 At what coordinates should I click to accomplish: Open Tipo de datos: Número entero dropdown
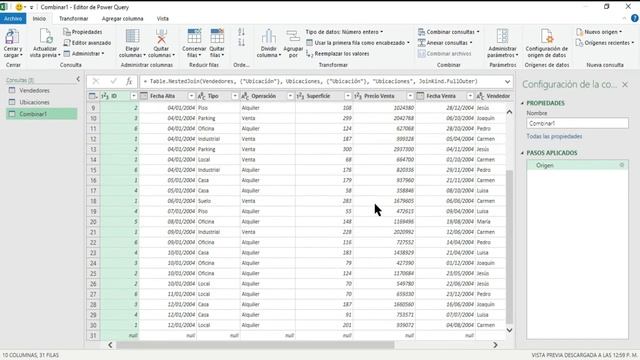pos(344,32)
